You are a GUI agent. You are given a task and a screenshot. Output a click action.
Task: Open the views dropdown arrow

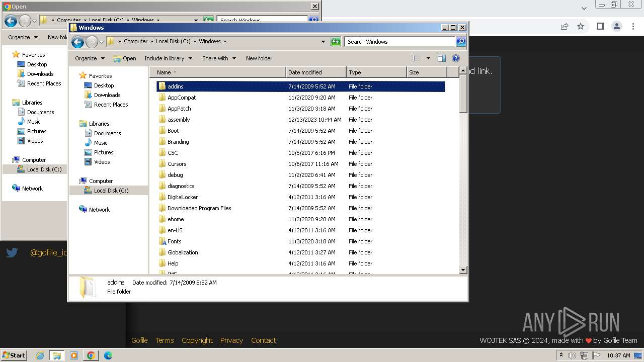428,58
